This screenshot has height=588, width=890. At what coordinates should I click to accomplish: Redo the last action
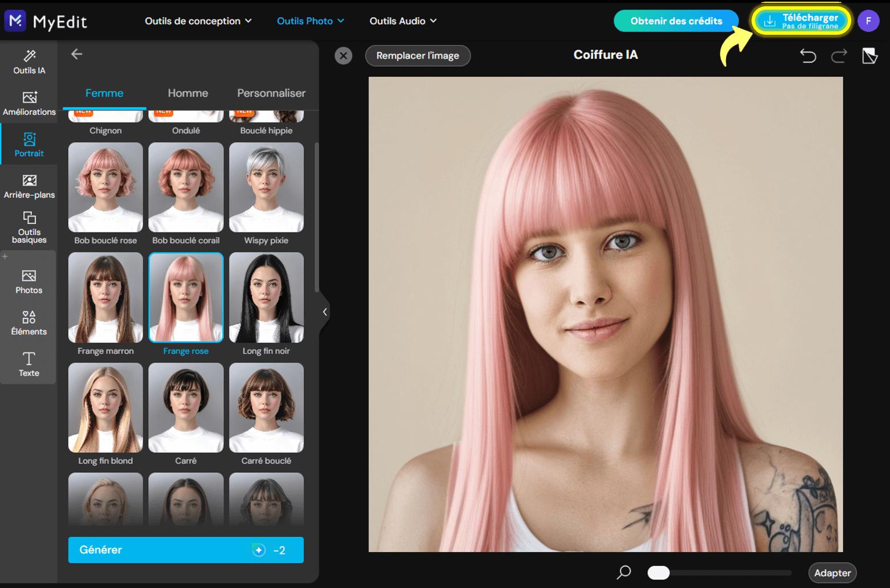(x=839, y=56)
